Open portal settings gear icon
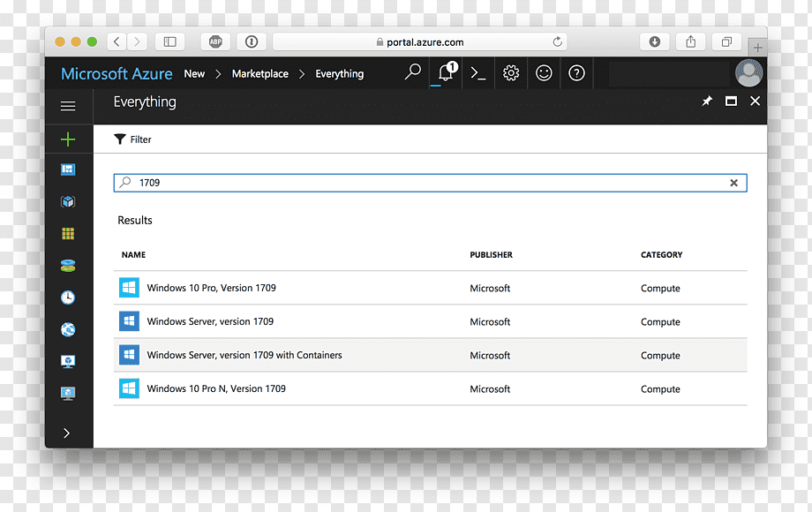Screen dimensions: 812x512 pyautogui.click(x=511, y=73)
